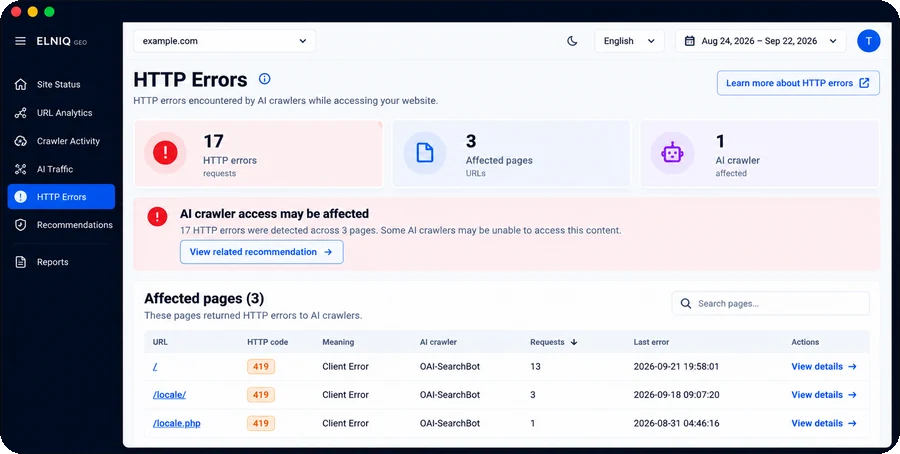Click the Meaning column header

click(338, 342)
